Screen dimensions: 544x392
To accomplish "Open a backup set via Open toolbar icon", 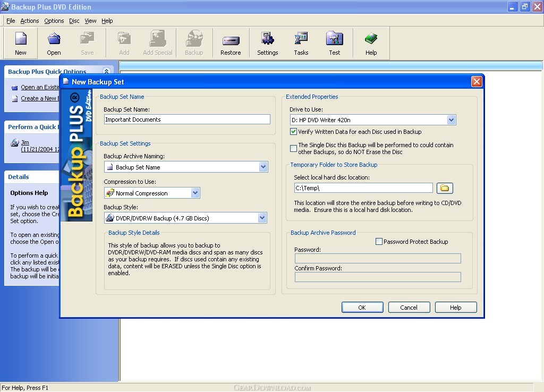I will [54, 44].
